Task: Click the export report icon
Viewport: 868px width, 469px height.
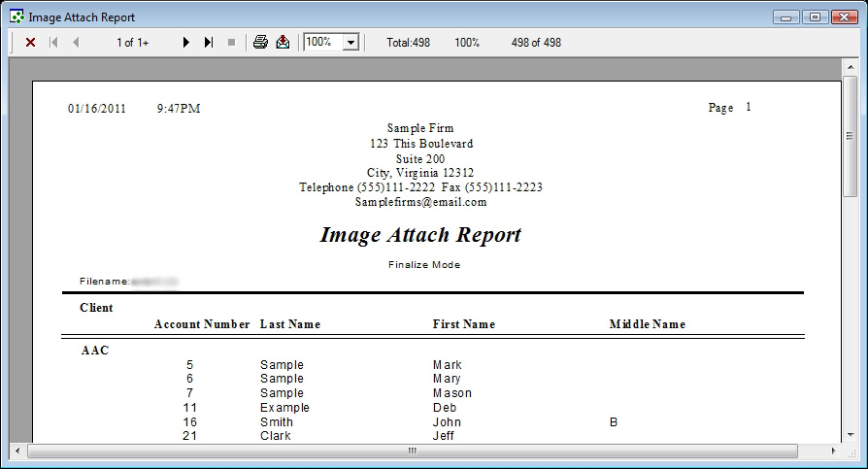Action: click(x=283, y=43)
